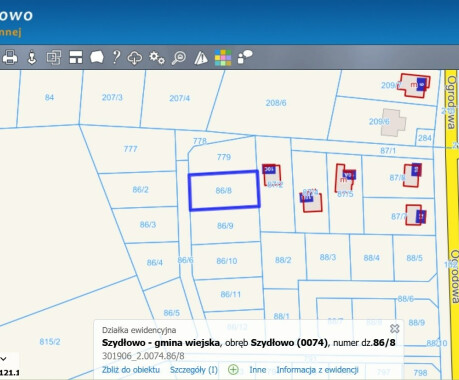Image resolution: width=459 pixels, height=380 pixels.
Task: Click the triangular warning toolbar icon
Action: coord(201,58)
